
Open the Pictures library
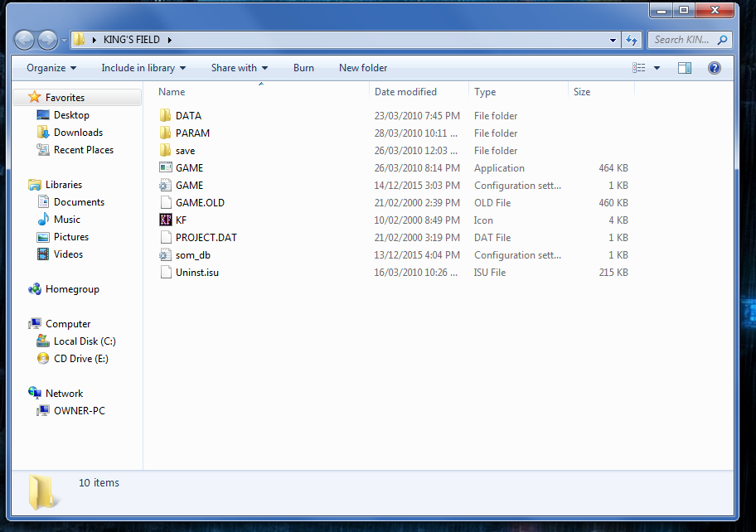(x=71, y=237)
